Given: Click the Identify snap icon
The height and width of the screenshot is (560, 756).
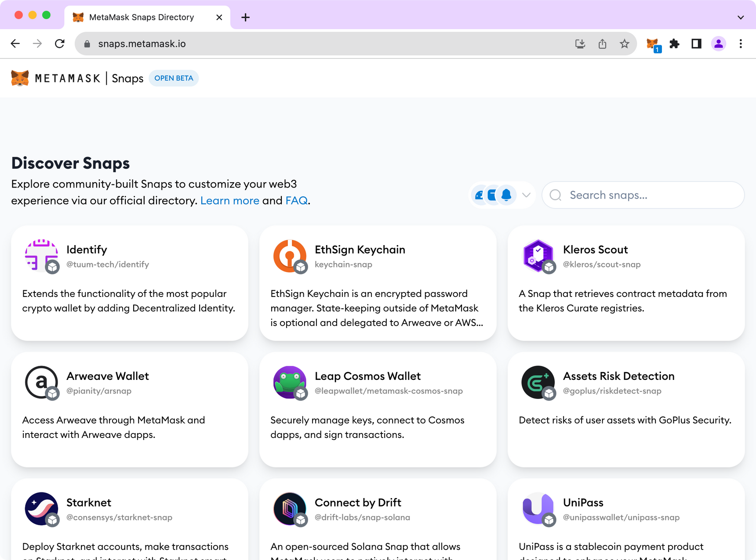Looking at the screenshot, I should [x=41, y=256].
